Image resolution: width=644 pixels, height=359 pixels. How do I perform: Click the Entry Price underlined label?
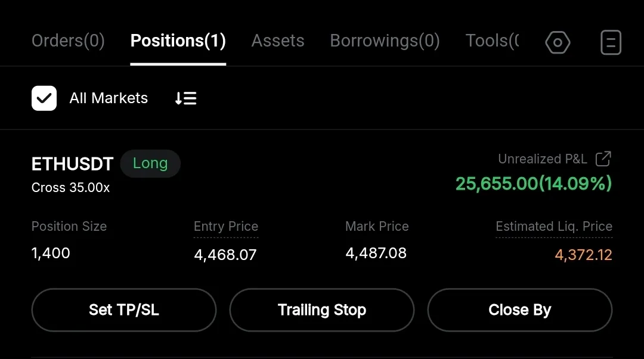(226, 227)
